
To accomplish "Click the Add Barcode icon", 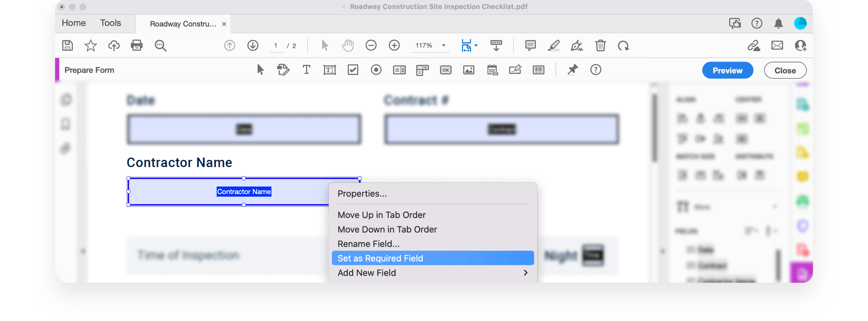I will point(538,70).
